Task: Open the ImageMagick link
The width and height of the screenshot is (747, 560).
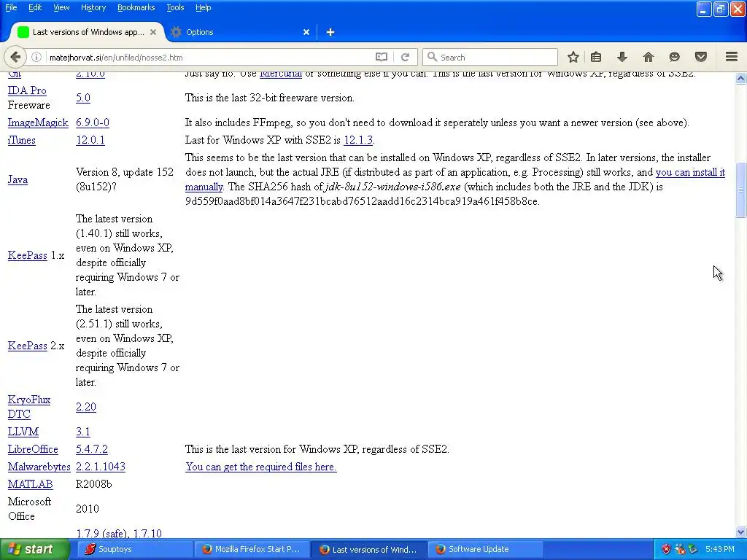Action: [x=38, y=122]
